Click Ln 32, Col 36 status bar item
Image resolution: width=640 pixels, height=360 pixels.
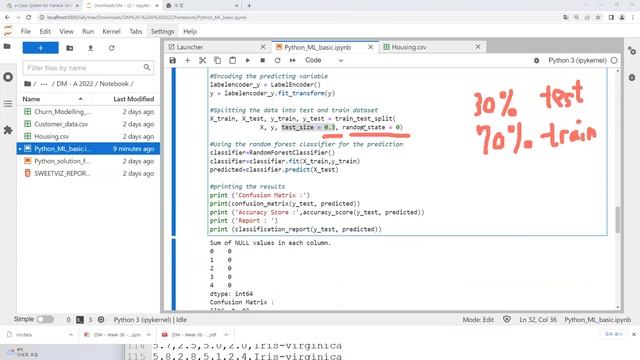(538, 320)
